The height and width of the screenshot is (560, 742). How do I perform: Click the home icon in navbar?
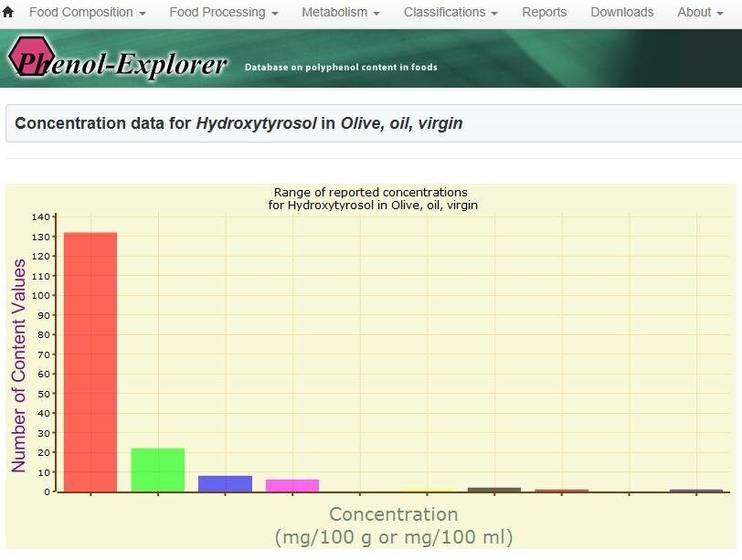coord(8,13)
